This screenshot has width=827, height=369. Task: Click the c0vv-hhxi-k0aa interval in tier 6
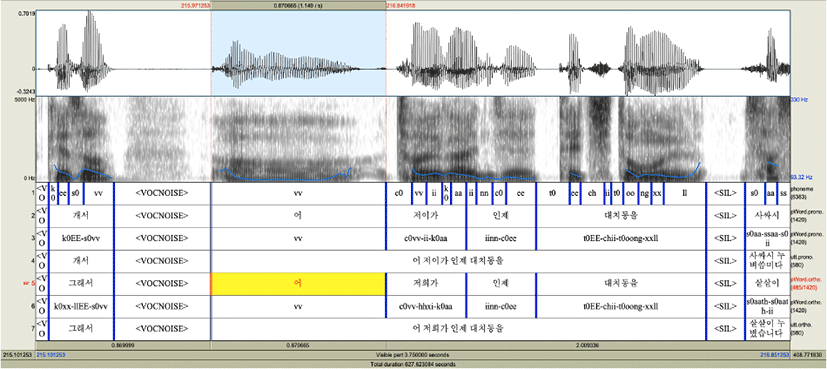[x=426, y=306]
